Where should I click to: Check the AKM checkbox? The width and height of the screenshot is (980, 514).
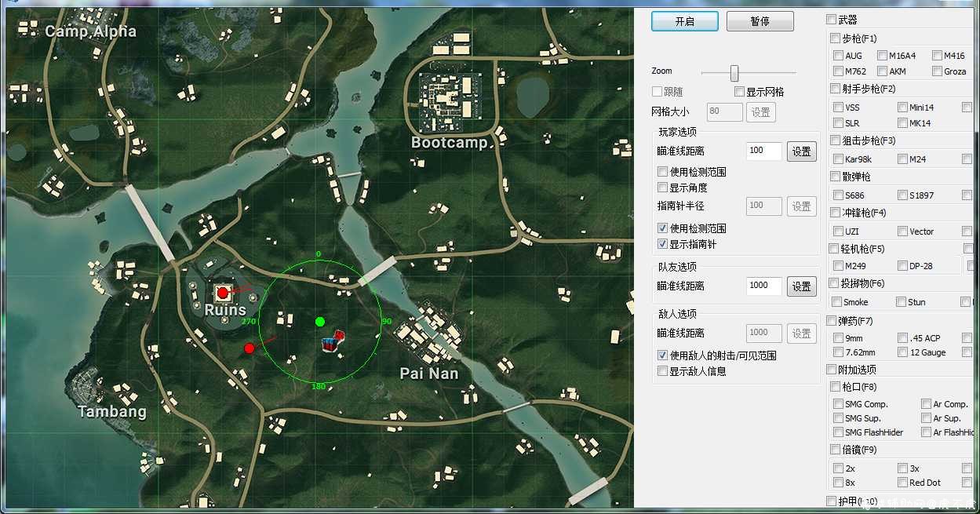[x=882, y=71]
